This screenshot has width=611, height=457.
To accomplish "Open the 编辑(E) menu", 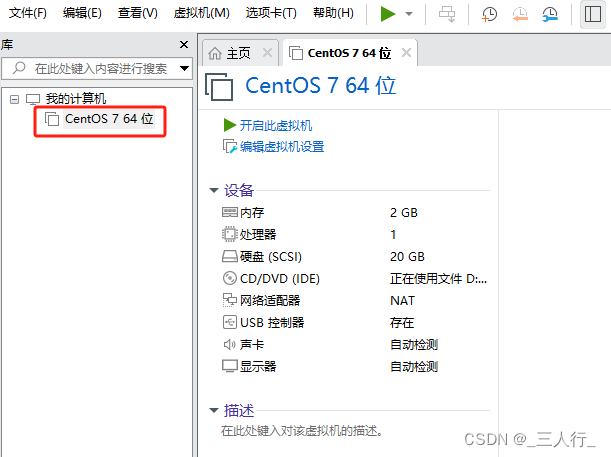I will pyautogui.click(x=82, y=13).
